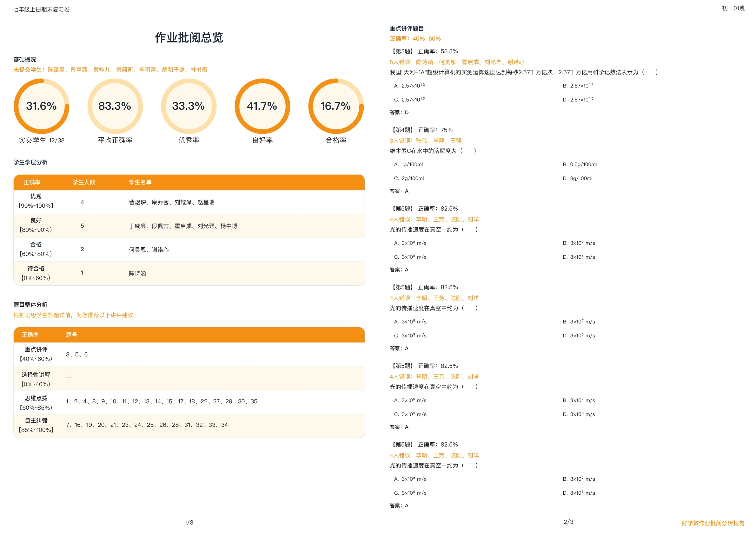Click the 41.7% good rate ring
This screenshot has height=534, width=756.
[262, 106]
